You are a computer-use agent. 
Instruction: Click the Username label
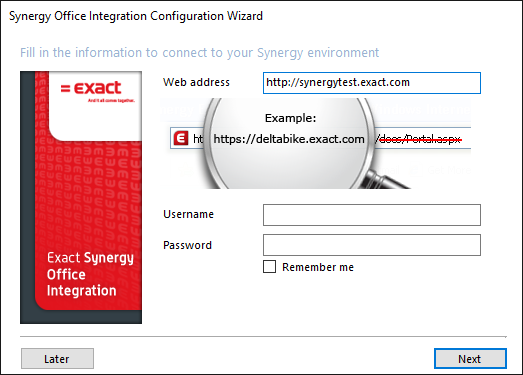pyautogui.click(x=188, y=214)
